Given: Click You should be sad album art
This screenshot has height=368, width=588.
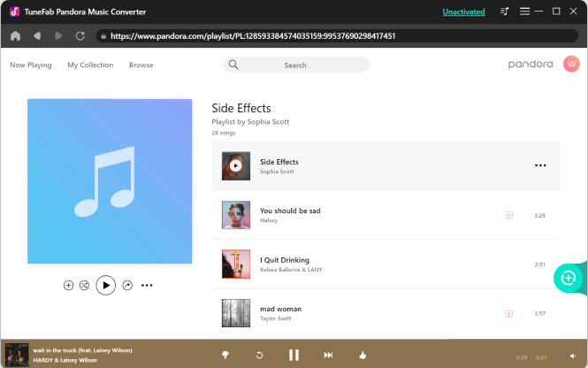Looking at the screenshot, I should point(236,215).
